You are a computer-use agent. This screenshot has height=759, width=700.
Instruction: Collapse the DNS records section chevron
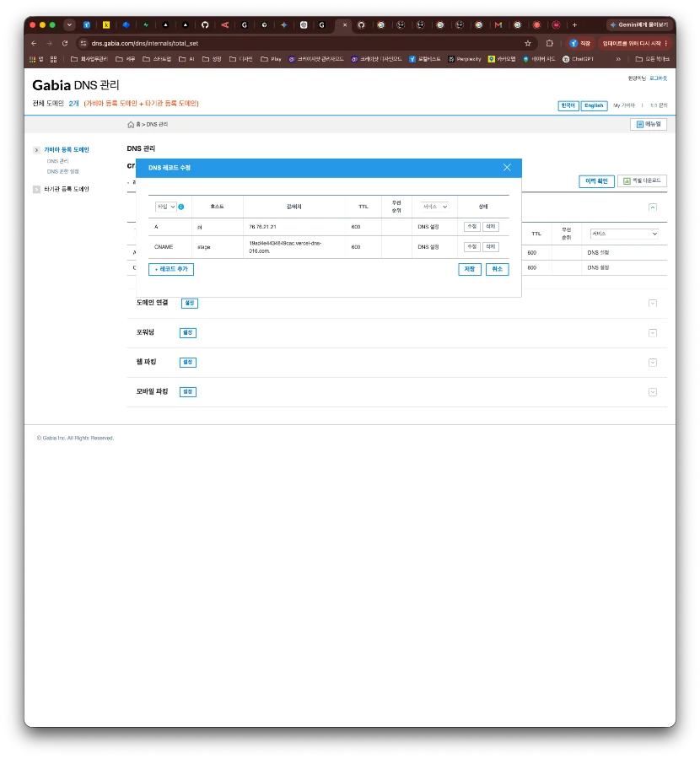click(x=653, y=207)
